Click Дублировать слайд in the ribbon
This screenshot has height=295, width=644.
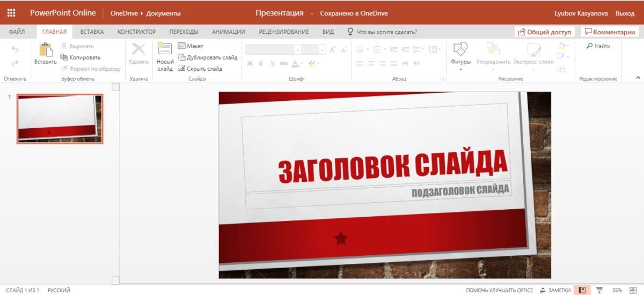click(208, 57)
